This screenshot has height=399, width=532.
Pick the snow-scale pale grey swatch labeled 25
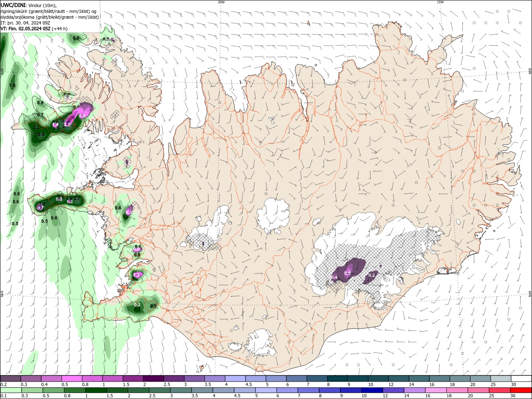(501, 379)
